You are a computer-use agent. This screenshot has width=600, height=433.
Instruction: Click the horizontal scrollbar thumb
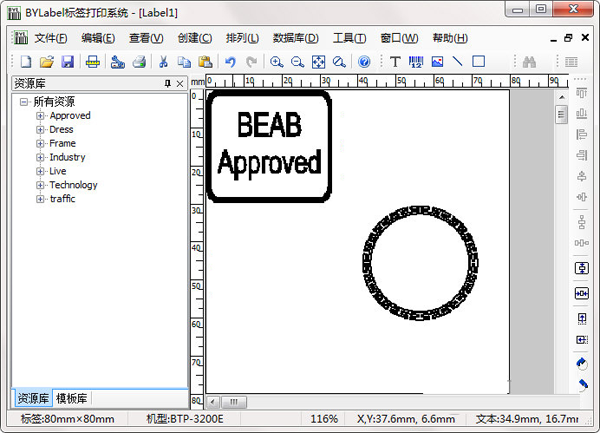point(234,402)
